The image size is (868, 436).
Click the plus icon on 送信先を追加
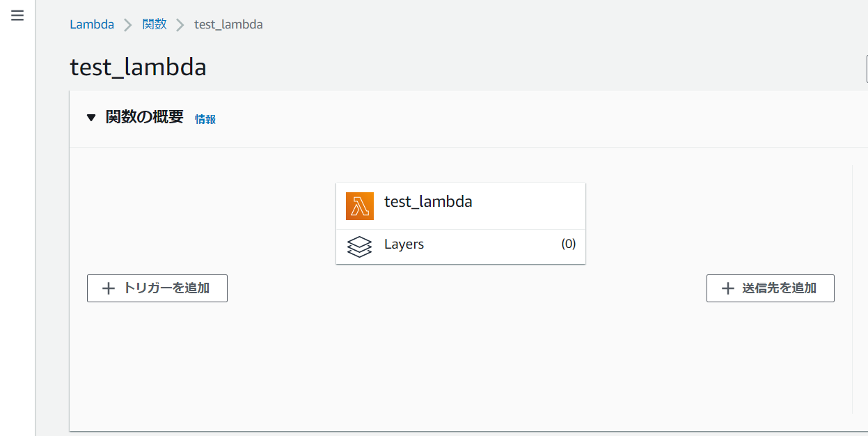pyautogui.click(x=727, y=288)
